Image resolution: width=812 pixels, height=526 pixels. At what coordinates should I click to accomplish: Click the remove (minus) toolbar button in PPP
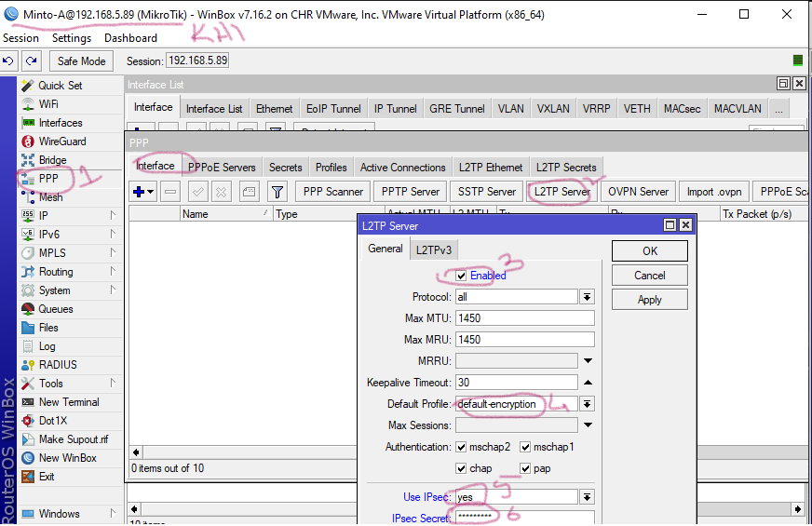click(x=169, y=192)
